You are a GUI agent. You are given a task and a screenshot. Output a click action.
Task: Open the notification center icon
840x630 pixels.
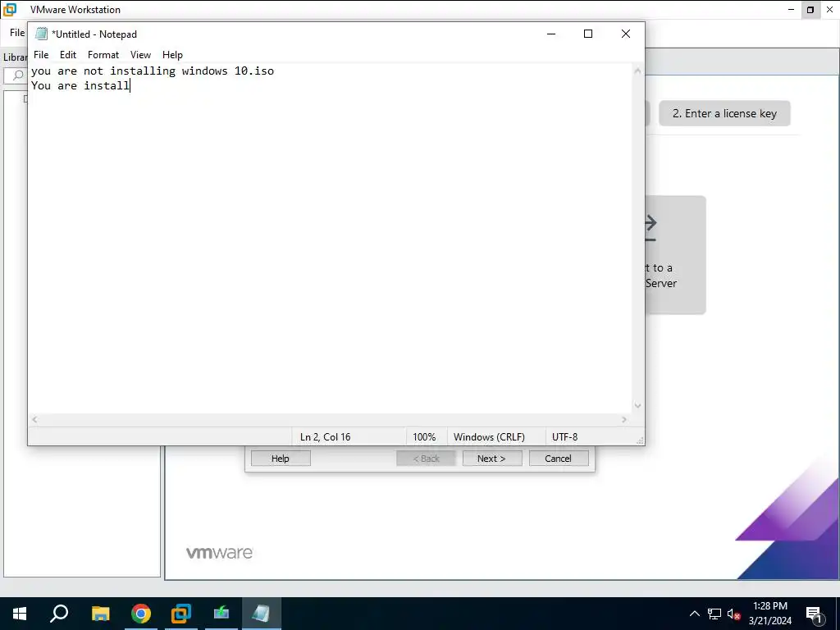(x=815, y=614)
